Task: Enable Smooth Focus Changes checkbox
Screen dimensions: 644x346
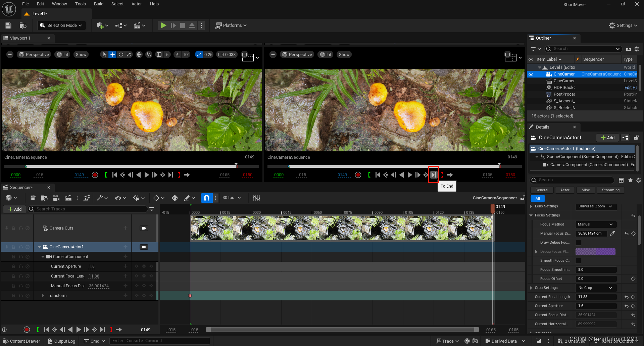Action: tap(578, 261)
